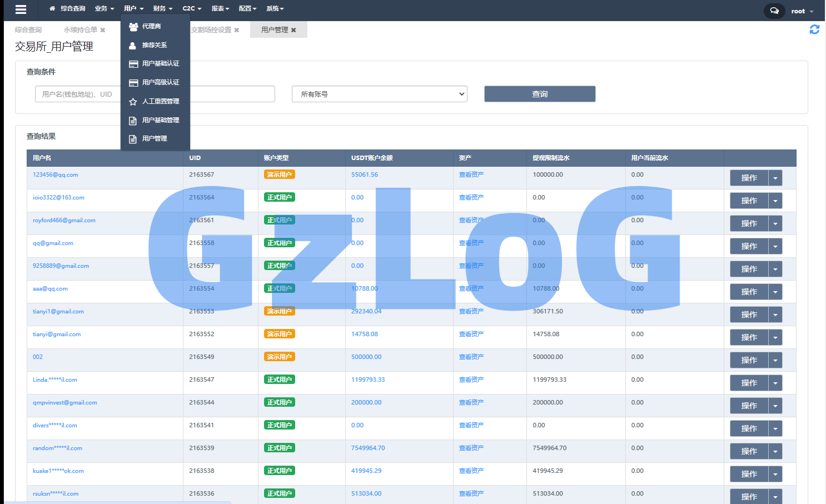Expand the 财务 top menu
The height and width of the screenshot is (504, 826).
coord(162,9)
